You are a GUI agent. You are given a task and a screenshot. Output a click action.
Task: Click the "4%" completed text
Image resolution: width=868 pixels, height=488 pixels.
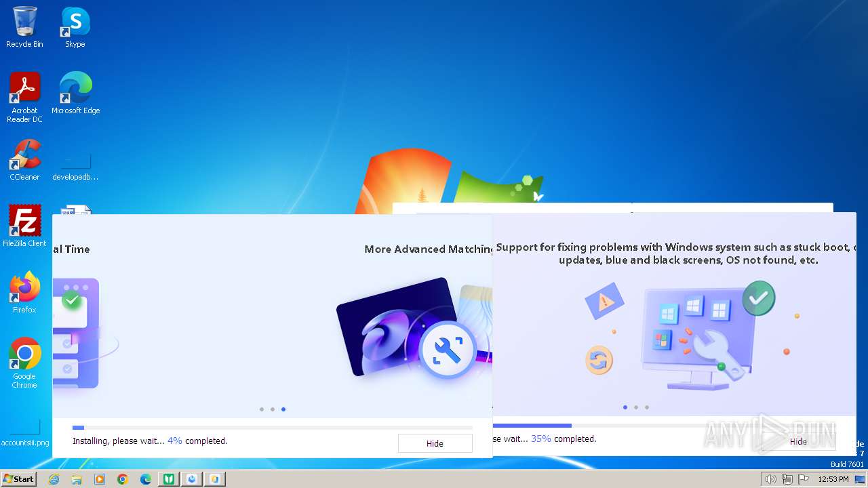pos(175,441)
